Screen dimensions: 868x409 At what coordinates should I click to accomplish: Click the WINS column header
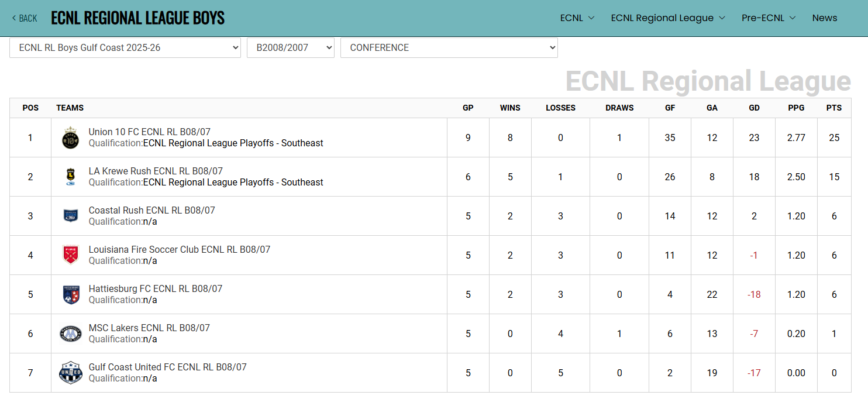[510, 108]
